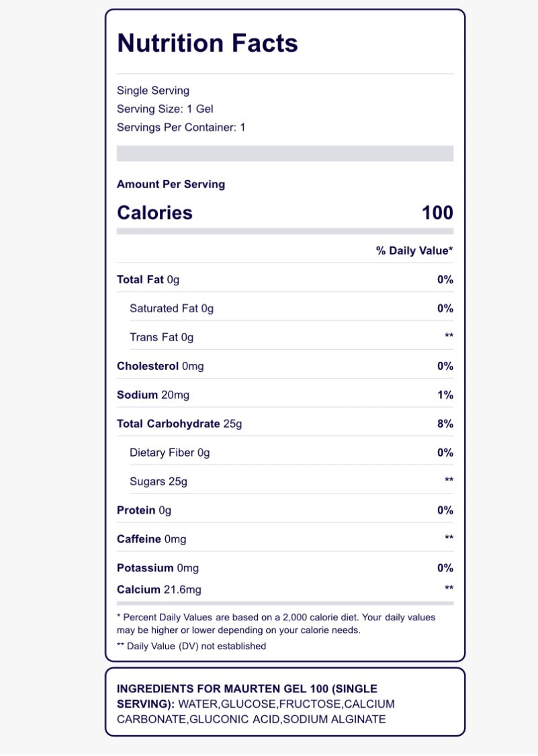The height and width of the screenshot is (756, 538).
Task: Click the Calcium 21.6mg row
Action: pos(285,589)
